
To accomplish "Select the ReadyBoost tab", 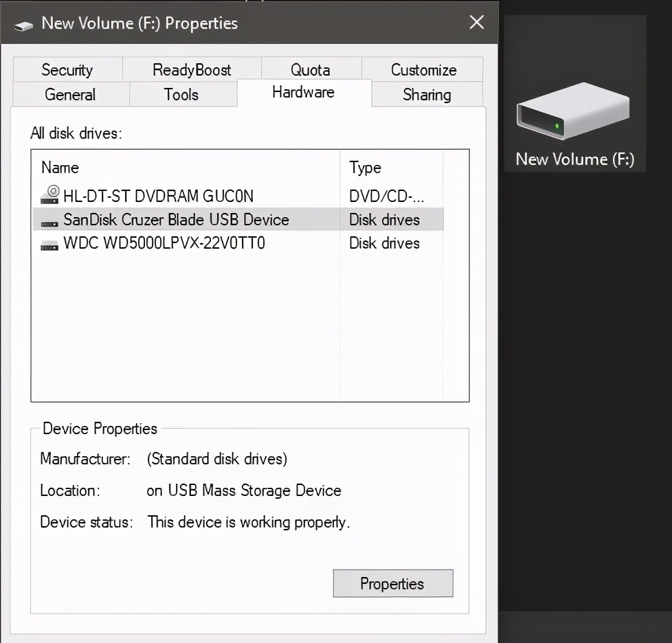I will coord(191,69).
